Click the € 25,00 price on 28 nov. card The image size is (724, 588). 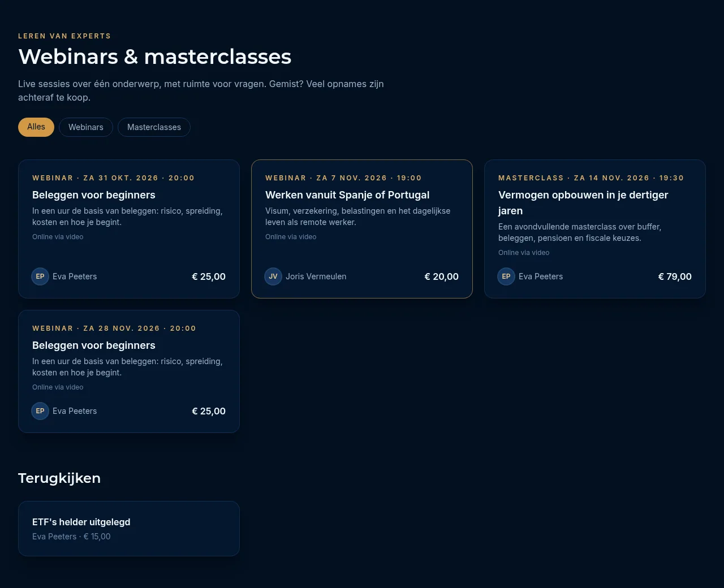[x=209, y=411]
